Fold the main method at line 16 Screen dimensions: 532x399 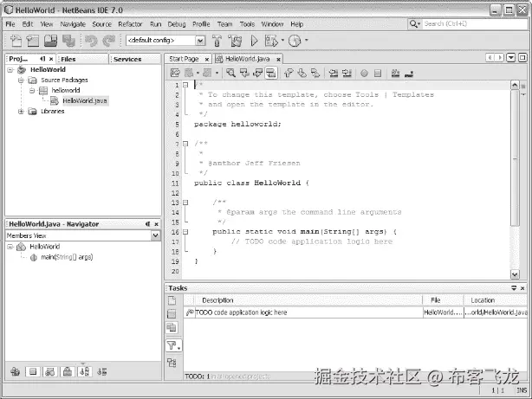click(x=185, y=232)
